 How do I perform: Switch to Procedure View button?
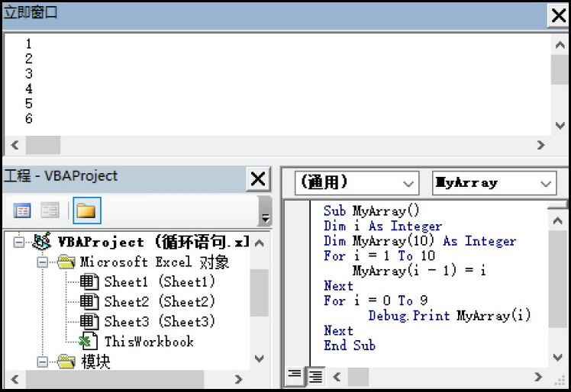(x=294, y=376)
